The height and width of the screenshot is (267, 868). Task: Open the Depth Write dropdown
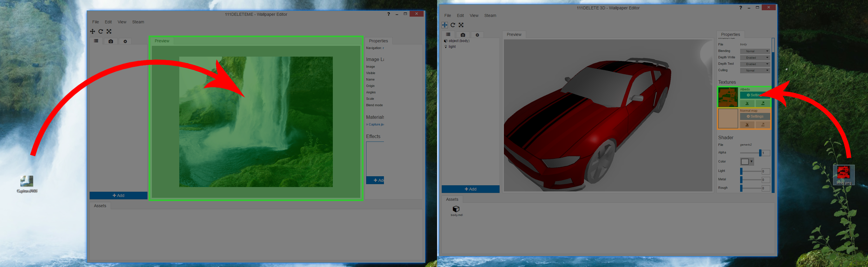pyautogui.click(x=755, y=57)
